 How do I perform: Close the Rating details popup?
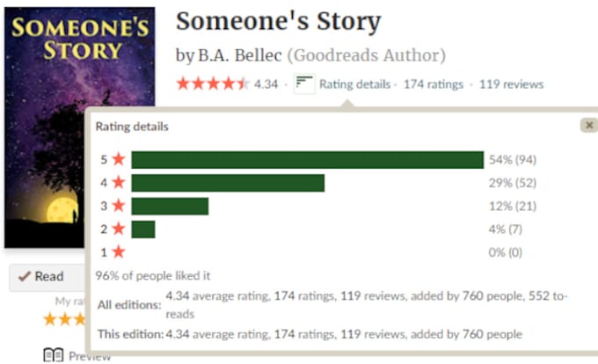click(x=588, y=126)
